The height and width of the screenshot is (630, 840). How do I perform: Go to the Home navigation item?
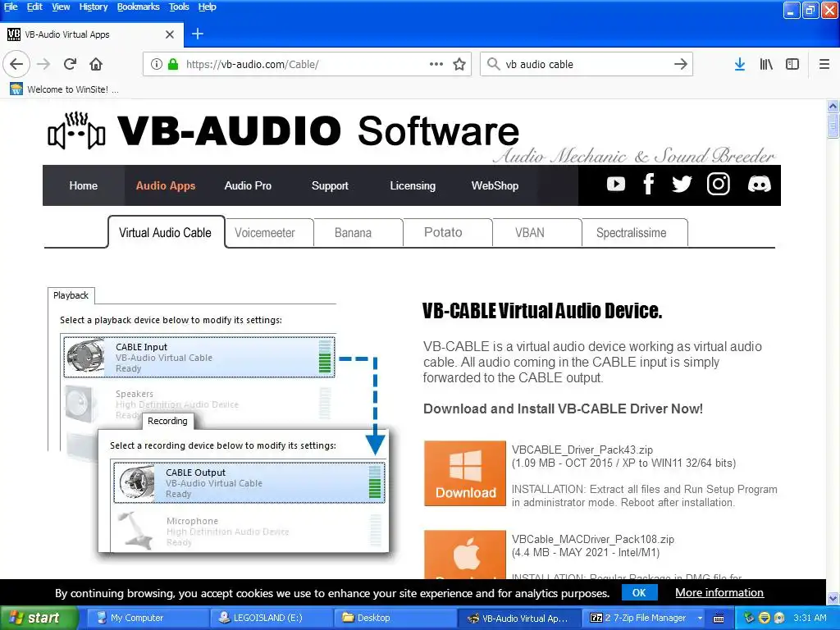coord(84,185)
